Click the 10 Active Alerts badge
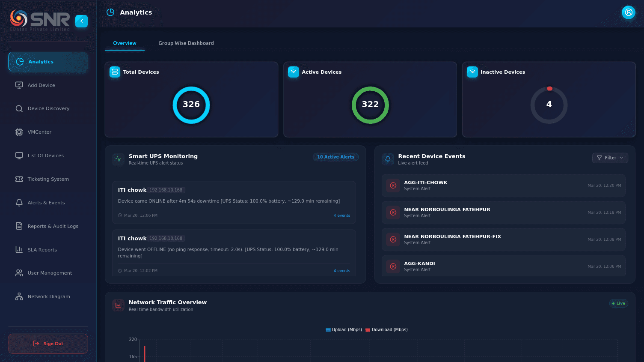 point(335,157)
